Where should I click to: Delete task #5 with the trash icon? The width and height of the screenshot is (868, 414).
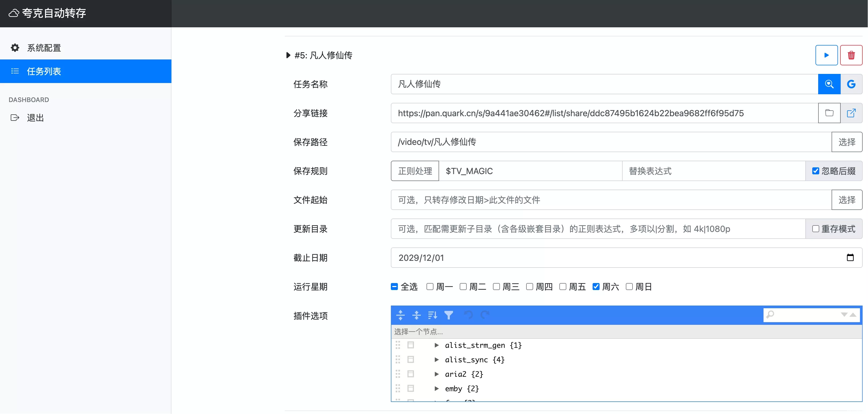tap(851, 55)
